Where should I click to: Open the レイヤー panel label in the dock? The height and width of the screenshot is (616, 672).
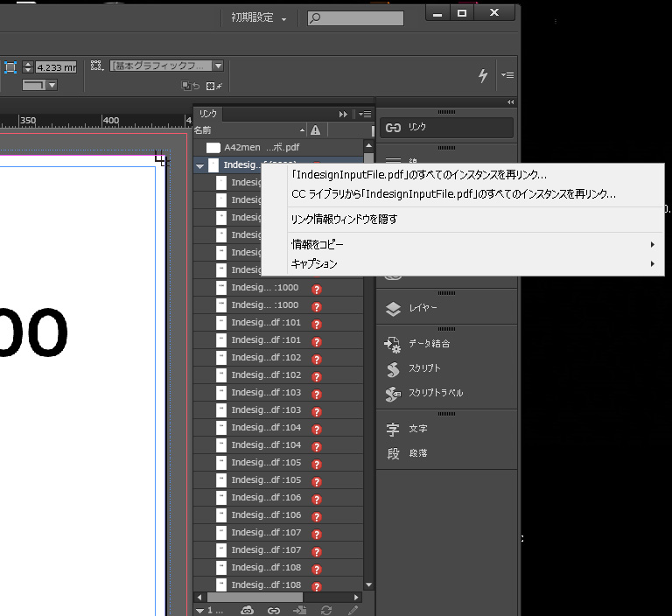tap(423, 308)
